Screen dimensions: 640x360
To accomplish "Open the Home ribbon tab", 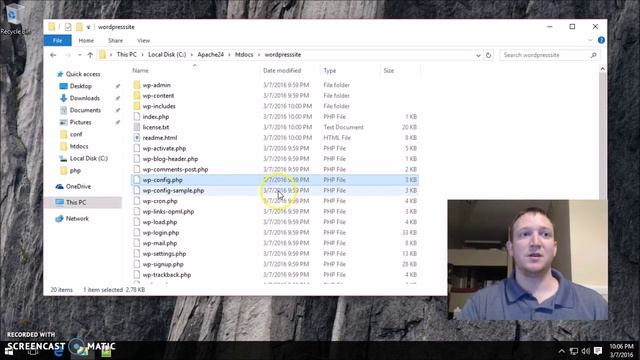I will point(86,40).
